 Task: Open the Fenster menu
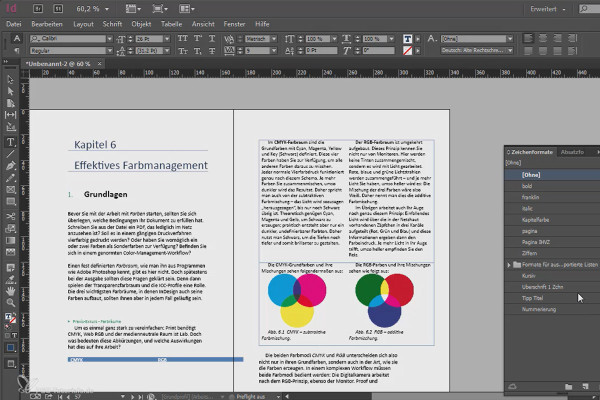point(234,24)
